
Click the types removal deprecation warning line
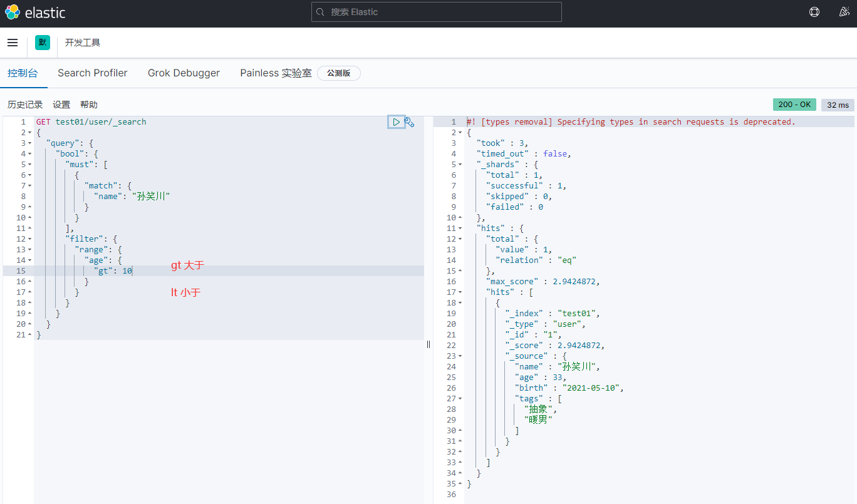coord(631,122)
